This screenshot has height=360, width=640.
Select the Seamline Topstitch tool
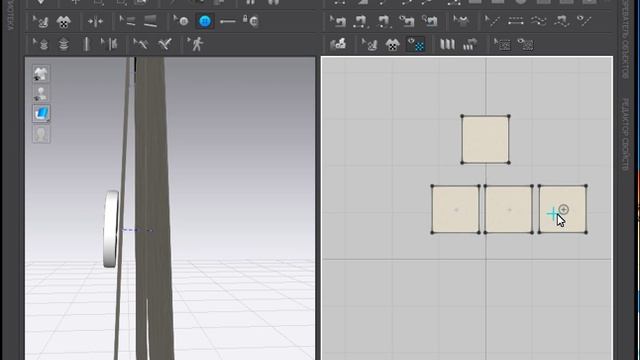[x=562, y=21]
